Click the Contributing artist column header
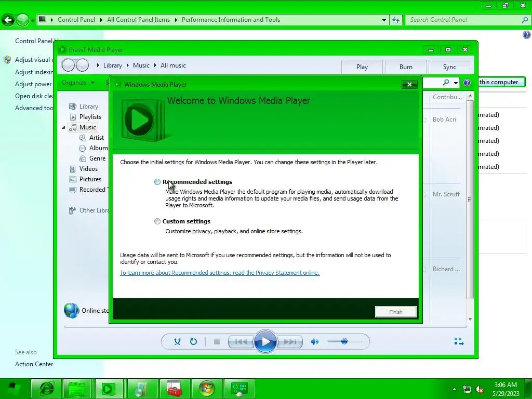Screen dimensions: 532x399 pyautogui.click(x=446, y=97)
